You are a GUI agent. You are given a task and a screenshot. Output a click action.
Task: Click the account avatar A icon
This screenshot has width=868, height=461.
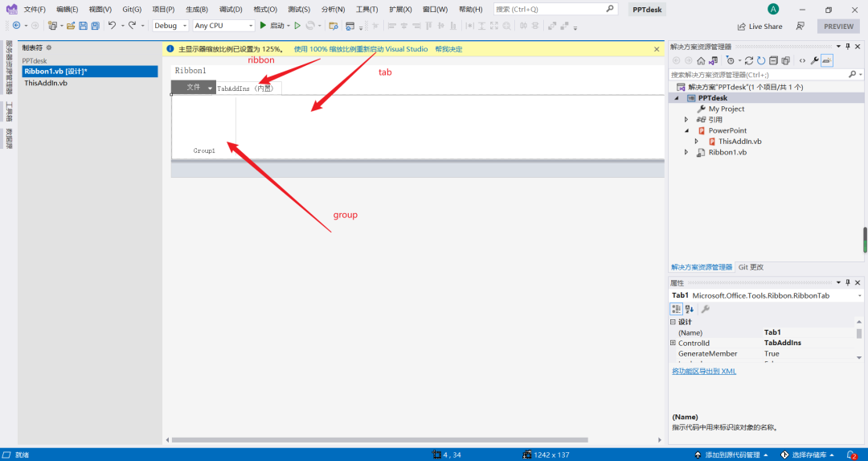pyautogui.click(x=773, y=9)
